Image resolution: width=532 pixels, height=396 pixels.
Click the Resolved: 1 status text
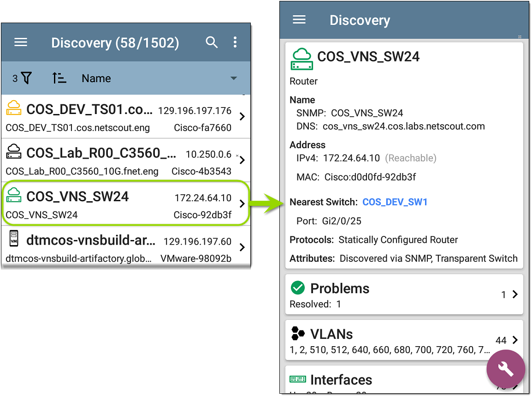click(315, 304)
